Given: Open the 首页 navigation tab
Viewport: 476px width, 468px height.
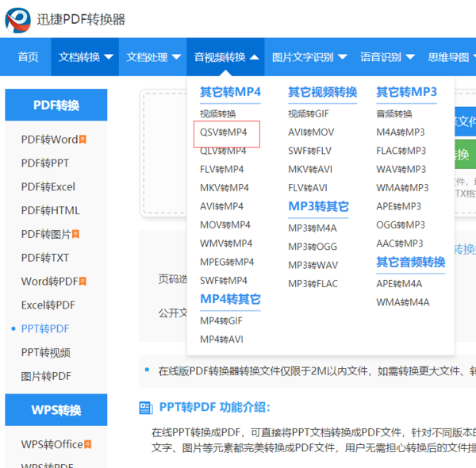Looking at the screenshot, I should 28,57.
